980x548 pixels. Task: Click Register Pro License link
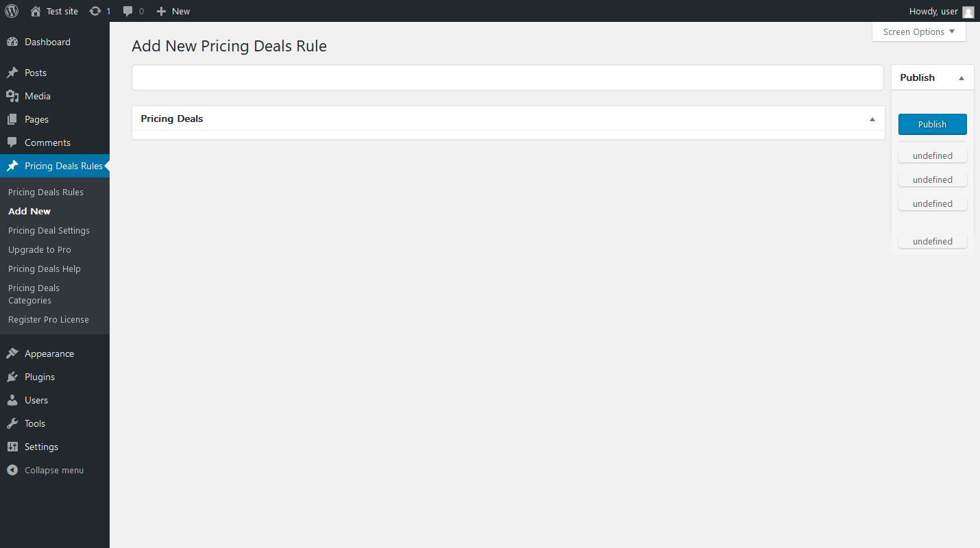tap(49, 319)
